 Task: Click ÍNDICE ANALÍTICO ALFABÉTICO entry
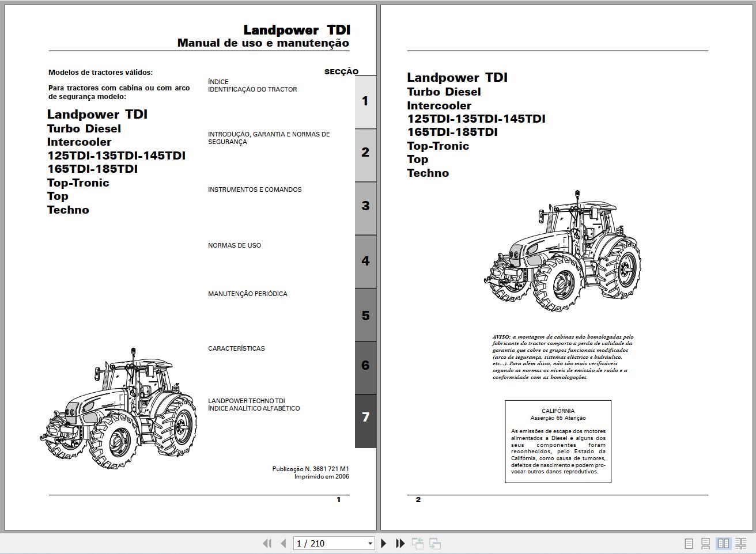coord(254,408)
